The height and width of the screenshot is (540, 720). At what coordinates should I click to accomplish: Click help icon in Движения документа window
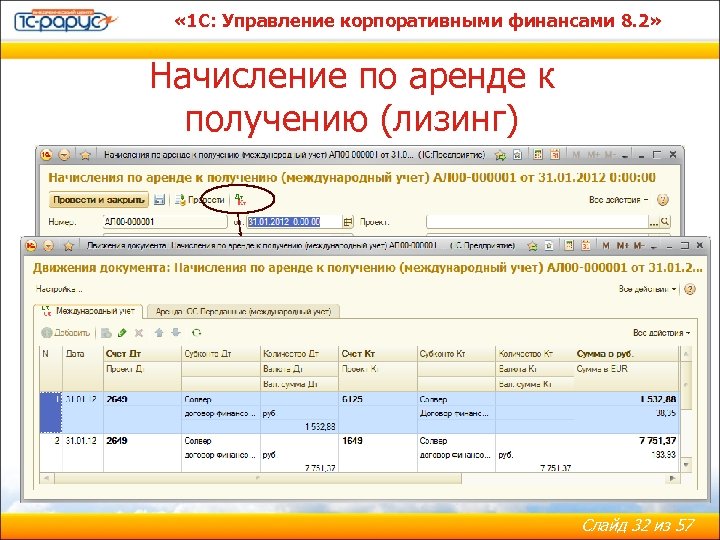690,289
